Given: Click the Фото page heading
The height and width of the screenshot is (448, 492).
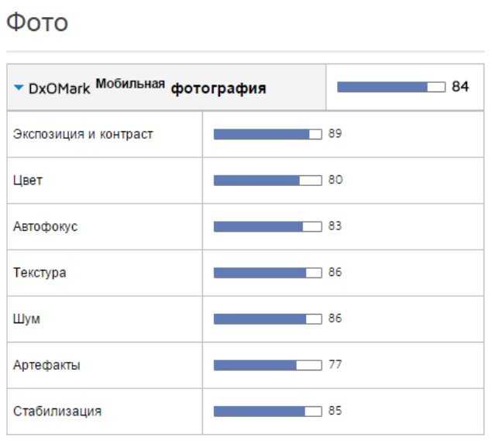Looking at the screenshot, I should click(37, 22).
